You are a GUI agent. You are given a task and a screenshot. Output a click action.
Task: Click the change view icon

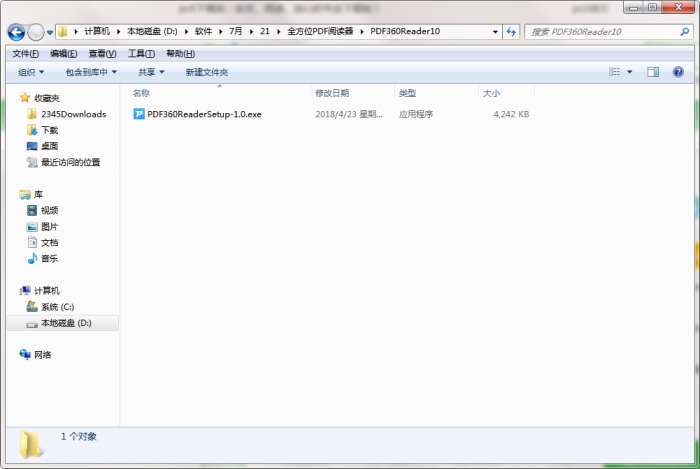point(615,72)
